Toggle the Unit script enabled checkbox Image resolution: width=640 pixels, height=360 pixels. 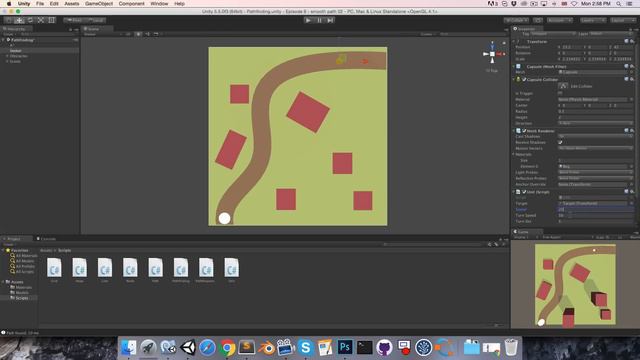524,192
